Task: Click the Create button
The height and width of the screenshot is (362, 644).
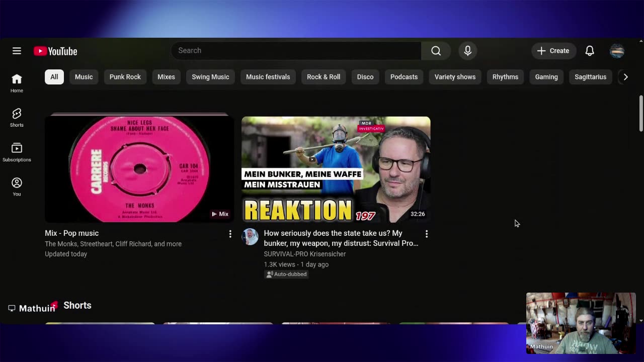Action: coord(553,51)
